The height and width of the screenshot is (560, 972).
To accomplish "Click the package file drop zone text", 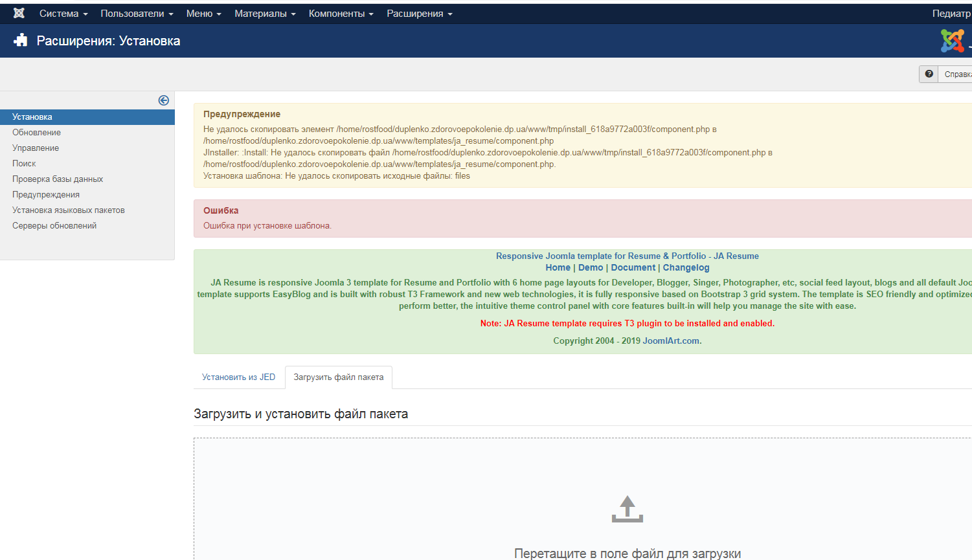I will point(627,554).
